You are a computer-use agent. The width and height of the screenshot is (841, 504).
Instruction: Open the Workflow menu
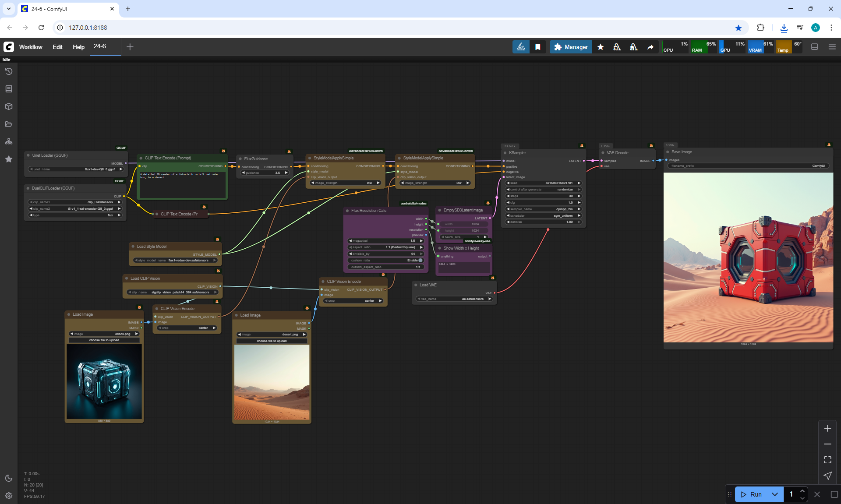click(x=31, y=47)
